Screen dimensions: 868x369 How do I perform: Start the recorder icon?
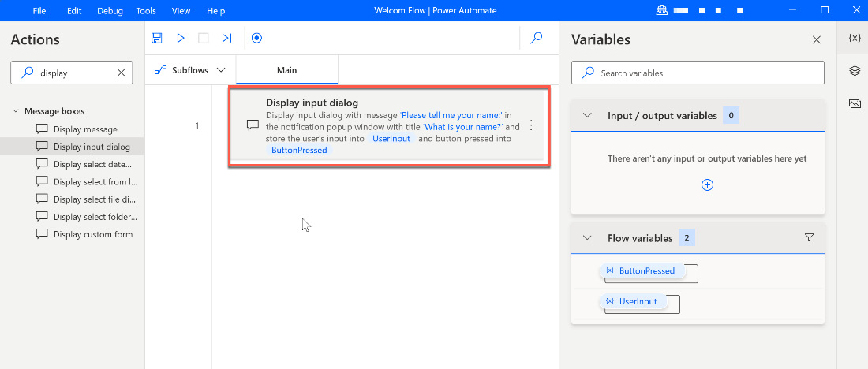[x=256, y=38]
